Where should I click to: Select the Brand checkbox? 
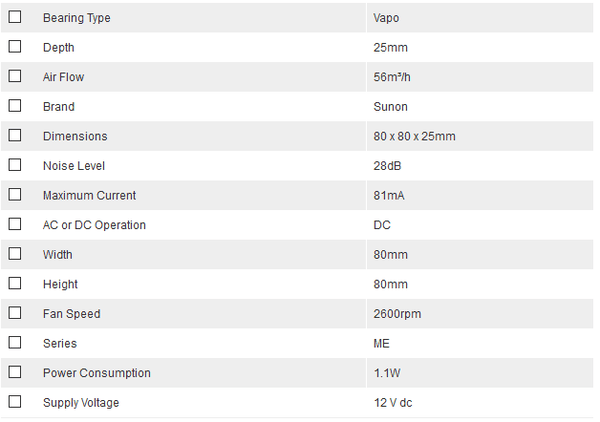[x=15, y=105]
